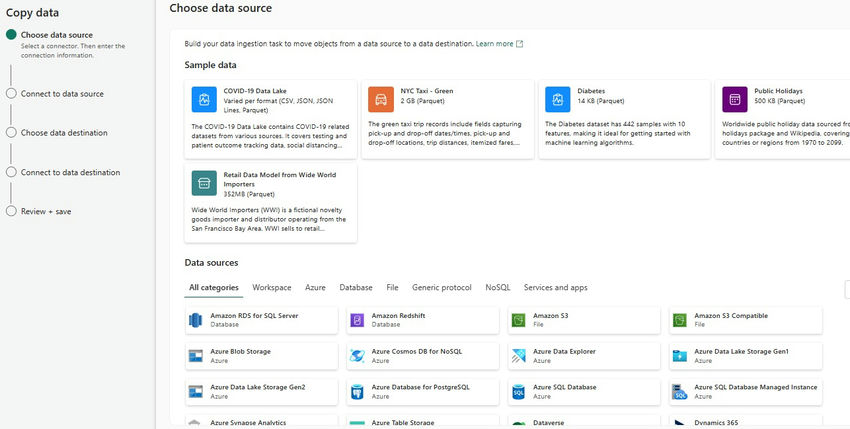Click the Azure Database for PostgreSQL icon
Screen dimensions: 850x429
pyautogui.click(x=357, y=392)
